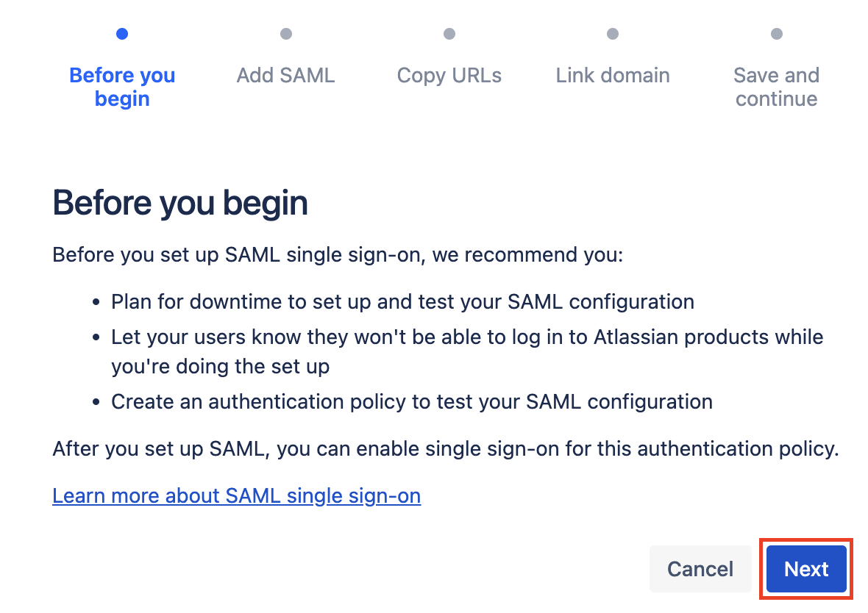Click the Create an authentication policy bullet text

[x=411, y=402]
